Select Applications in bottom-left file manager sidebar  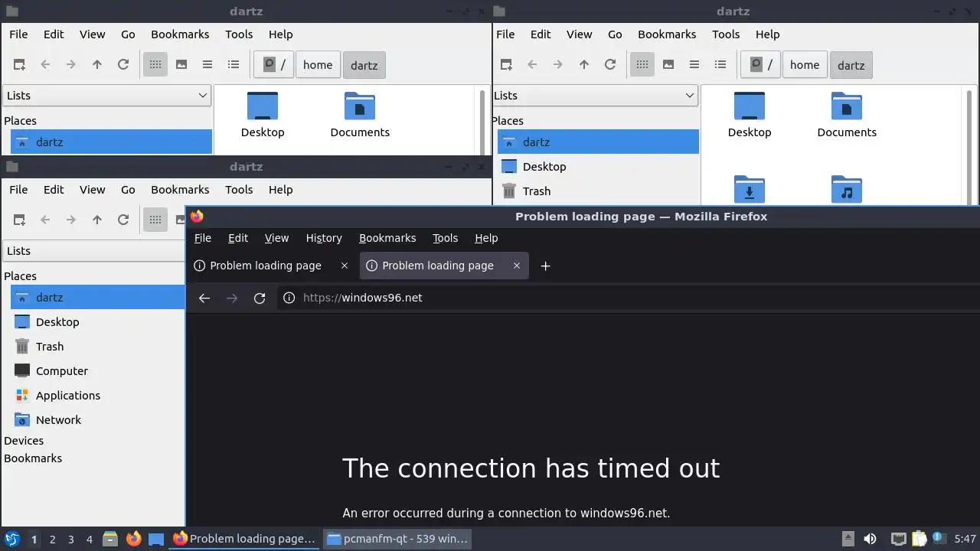[x=97, y=396]
